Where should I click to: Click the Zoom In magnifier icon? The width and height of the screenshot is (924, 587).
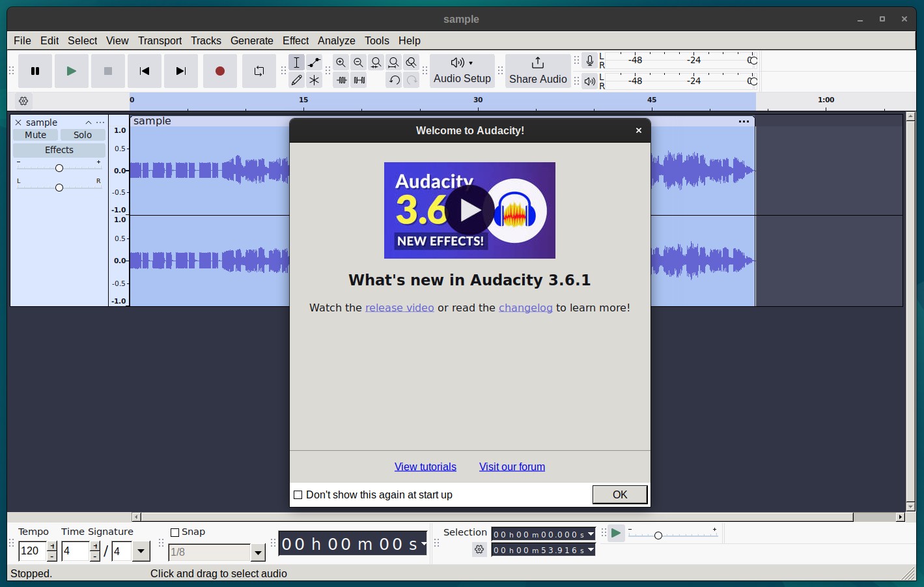tap(341, 63)
